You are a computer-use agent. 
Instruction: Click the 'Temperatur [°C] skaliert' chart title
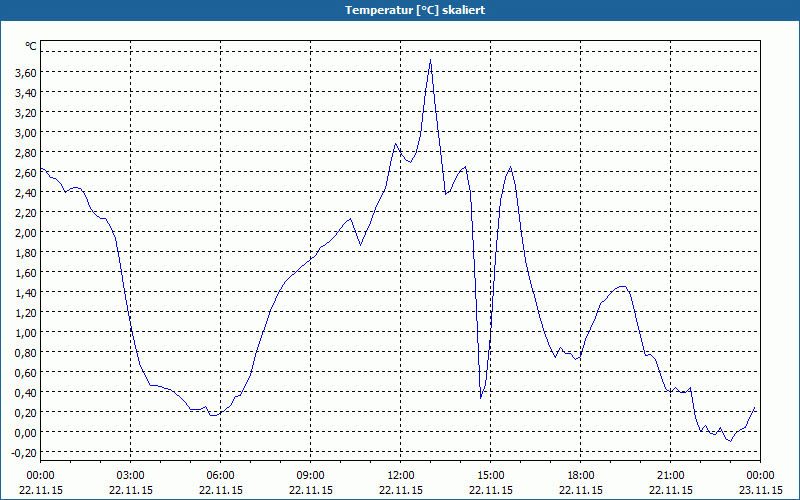[x=414, y=10]
